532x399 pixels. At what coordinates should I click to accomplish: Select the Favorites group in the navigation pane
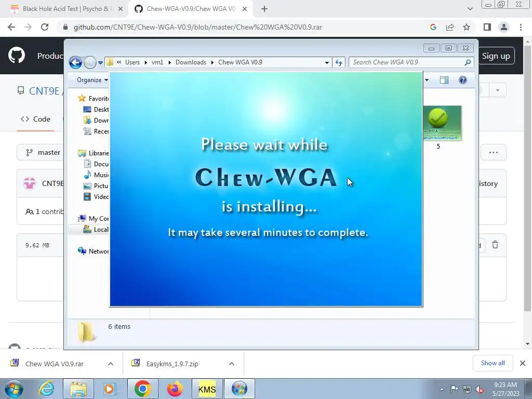(94, 98)
